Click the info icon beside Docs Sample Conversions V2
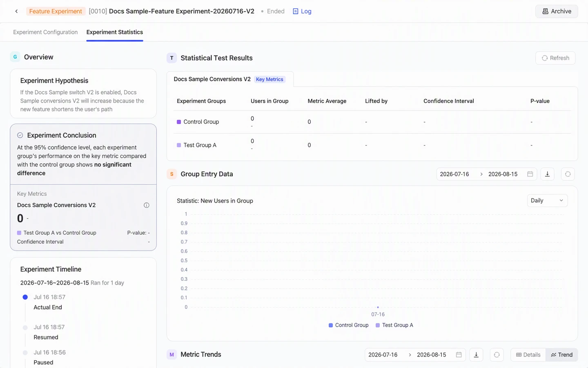Screen dimensions: 588x368 [147, 205]
